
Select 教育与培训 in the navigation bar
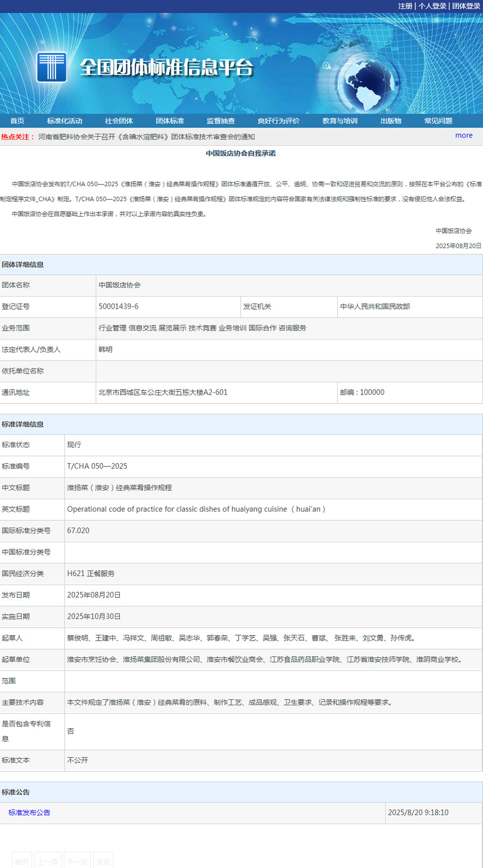coord(340,121)
